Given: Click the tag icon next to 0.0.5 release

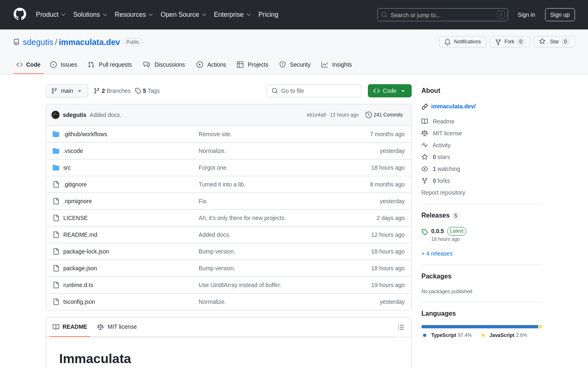Looking at the screenshot, I should (x=425, y=232).
